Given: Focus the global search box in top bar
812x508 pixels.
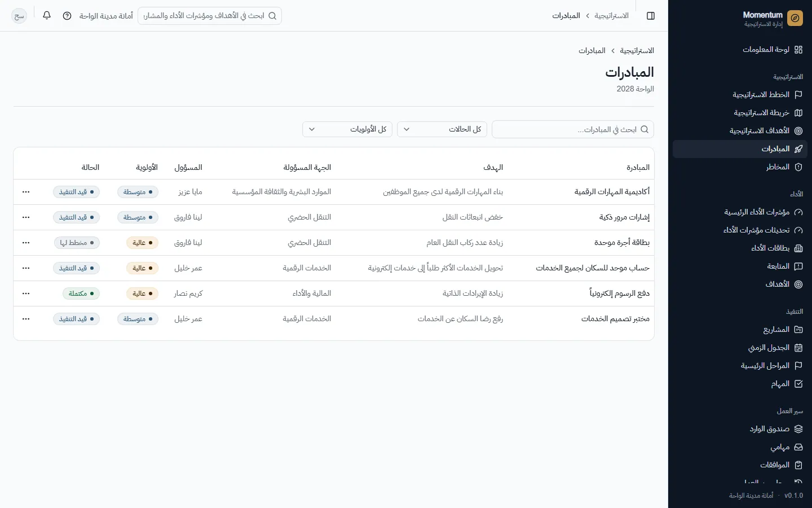Looking at the screenshot, I should point(210,16).
